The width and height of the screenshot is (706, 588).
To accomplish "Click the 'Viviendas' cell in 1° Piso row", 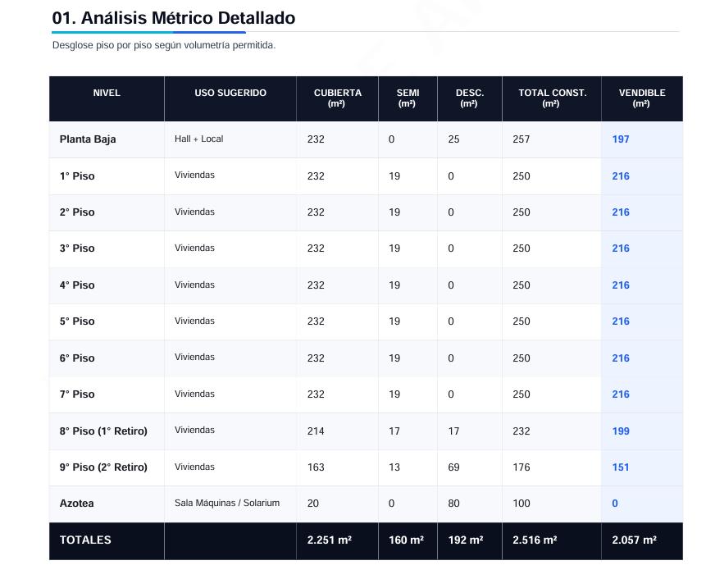I will click(x=194, y=175).
